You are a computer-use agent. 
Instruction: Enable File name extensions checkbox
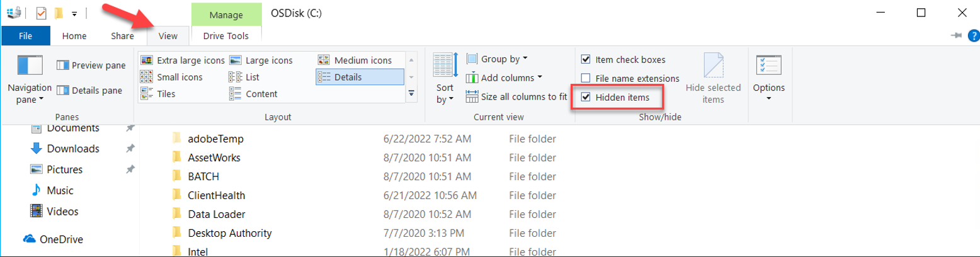click(x=586, y=79)
